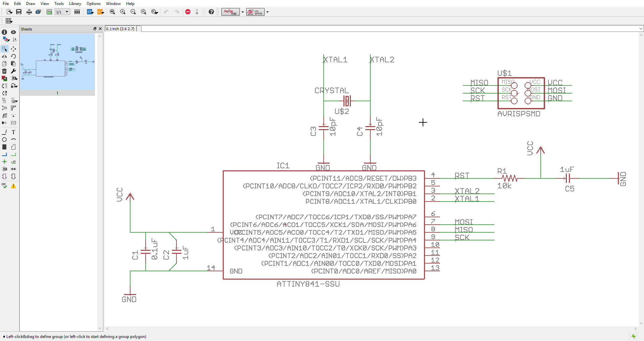The height and width of the screenshot is (341, 644).
Task: Select the Show (eye) tool
Action: (13, 32)
